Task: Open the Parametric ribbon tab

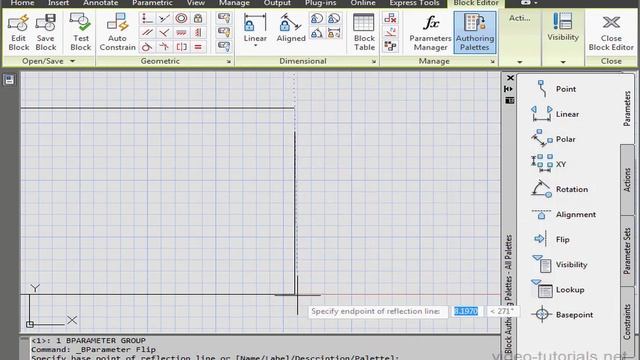Action: click(152, 3)
